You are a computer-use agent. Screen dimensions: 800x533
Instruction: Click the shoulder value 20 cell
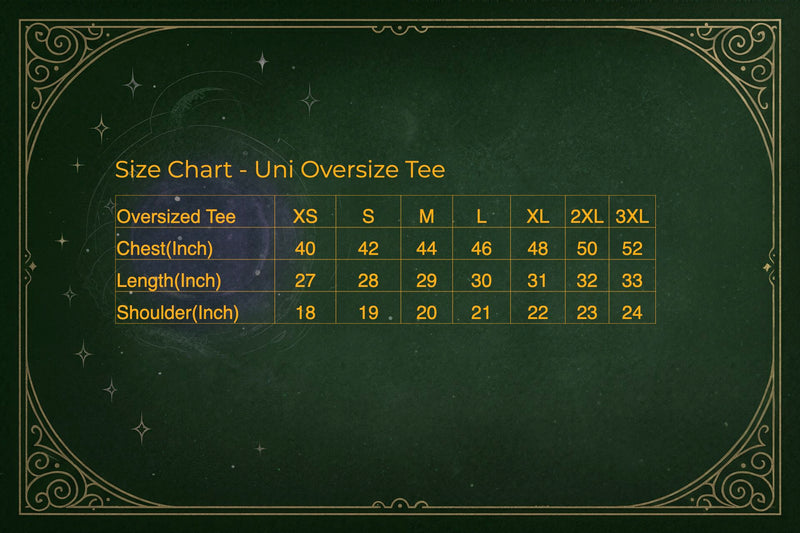pyautogui.click(x=427, y=313)
